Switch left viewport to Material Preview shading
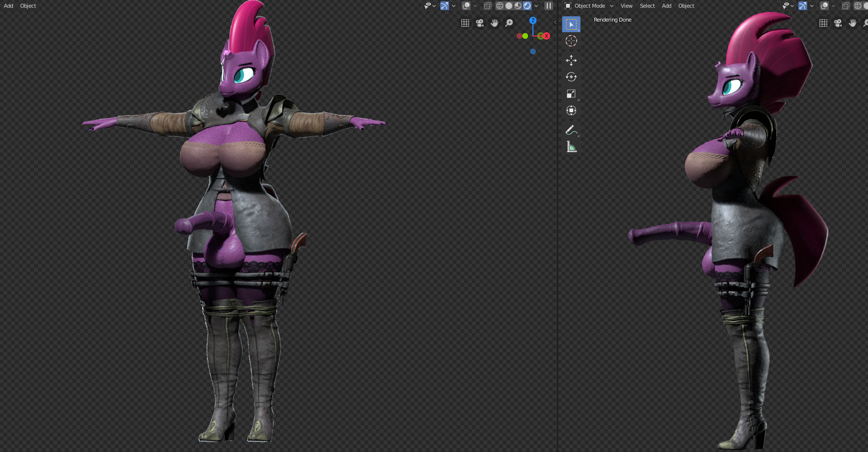The height and width of the screenshot is (452, 868). [518, 6]
